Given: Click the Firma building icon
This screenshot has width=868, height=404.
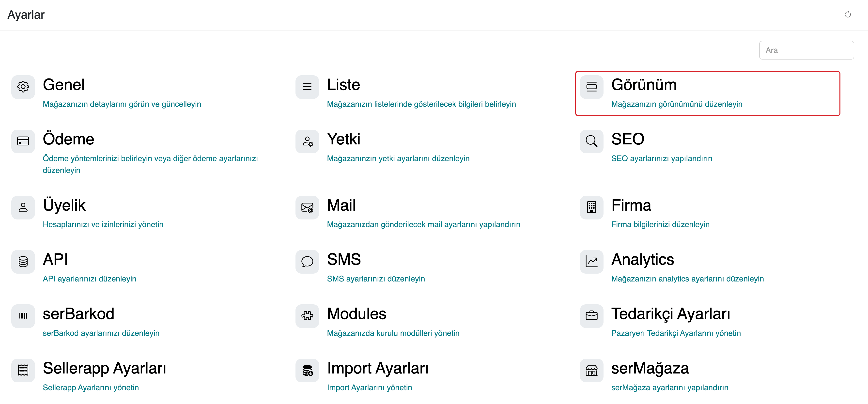Looking at the screenshot, I should coord(591,207).
